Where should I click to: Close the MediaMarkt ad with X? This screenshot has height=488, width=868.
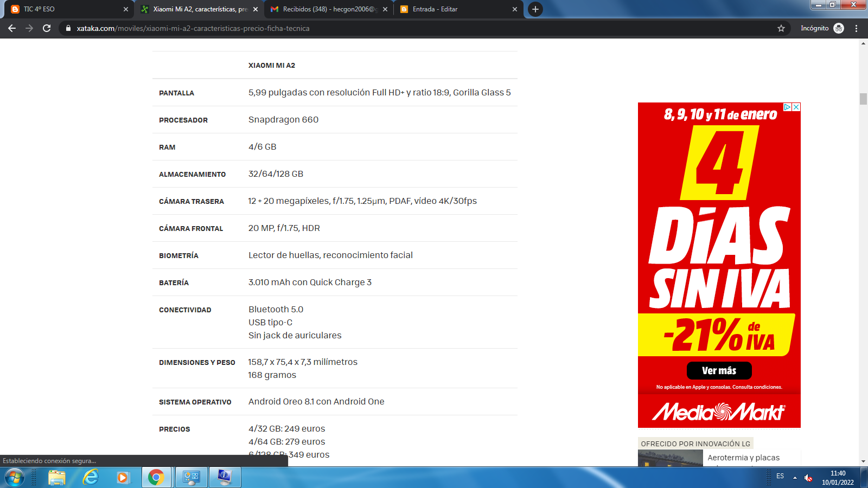pyautogui.click(x=796, y=107)
